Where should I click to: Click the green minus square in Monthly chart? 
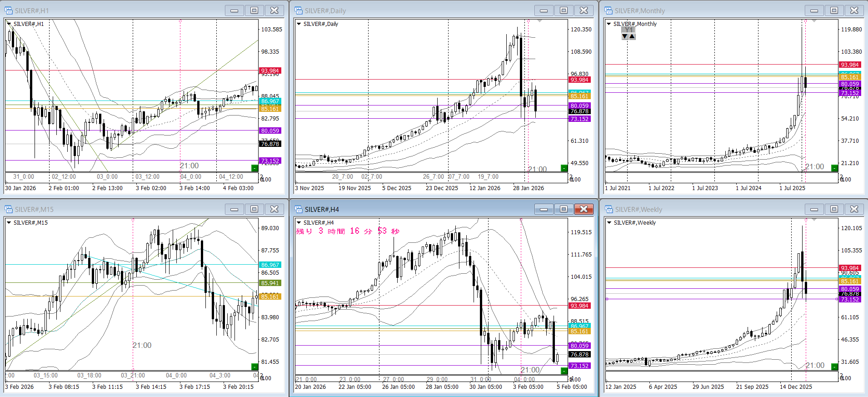(x=834, y=168)
